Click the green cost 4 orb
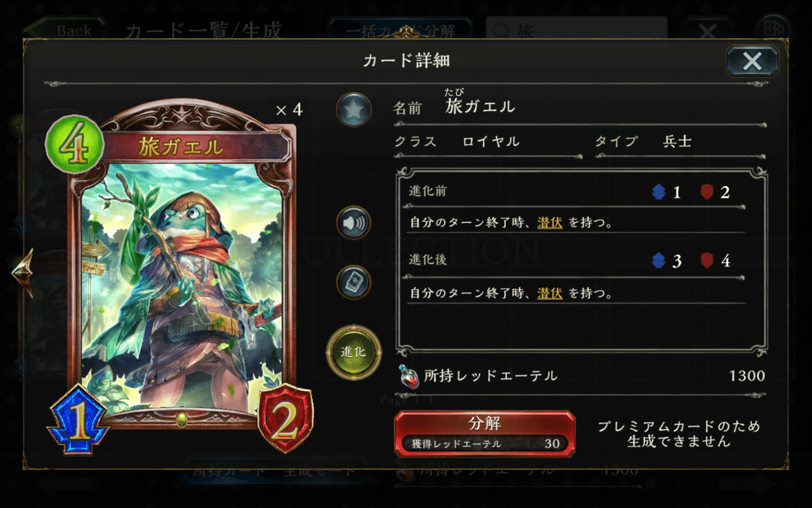812x508 pixels. point(74,144)
